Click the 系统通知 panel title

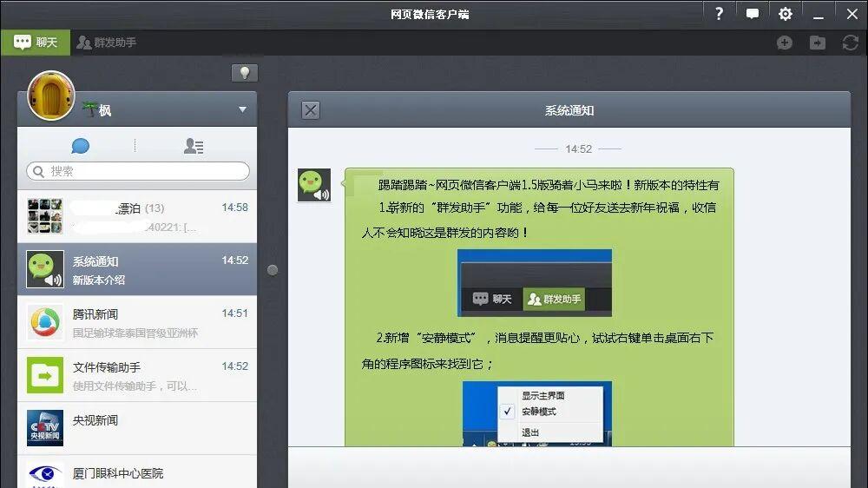[x=569, y=110]
